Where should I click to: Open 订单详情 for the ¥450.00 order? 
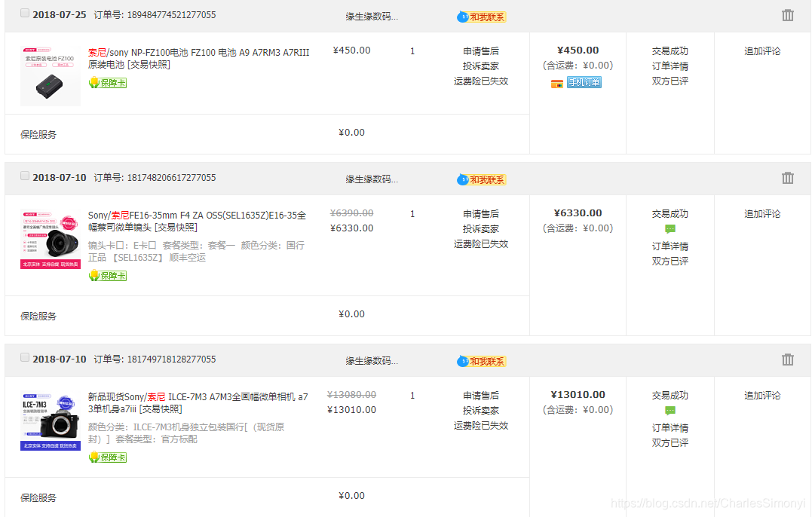coord(670,66)
